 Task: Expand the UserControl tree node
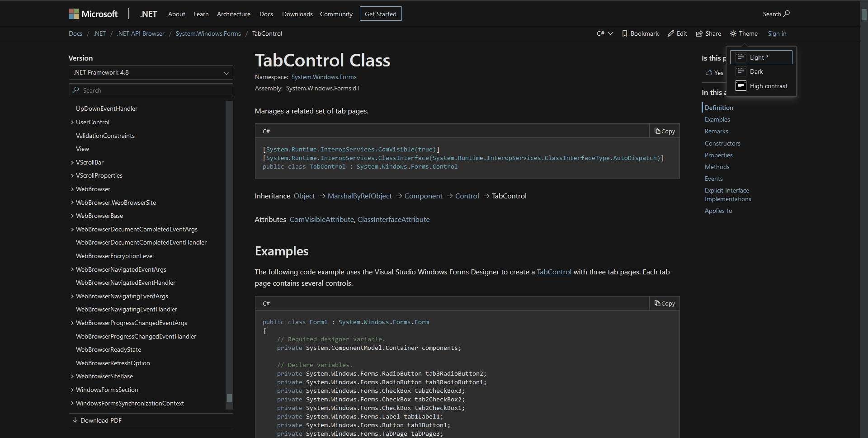(x=72, y=122)
